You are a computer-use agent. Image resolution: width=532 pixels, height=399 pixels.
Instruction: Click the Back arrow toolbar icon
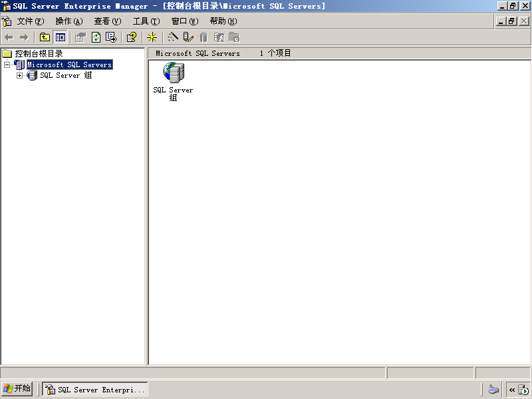(9, 38)
